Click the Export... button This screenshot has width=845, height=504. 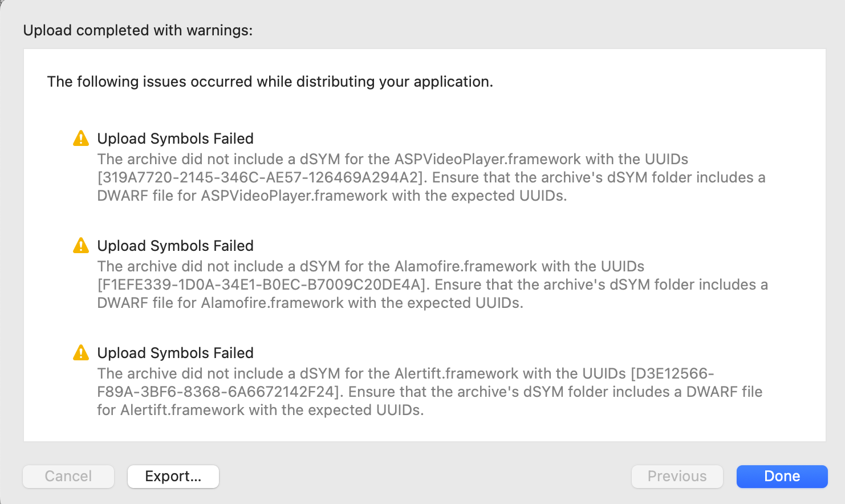(x=173, y=476)
